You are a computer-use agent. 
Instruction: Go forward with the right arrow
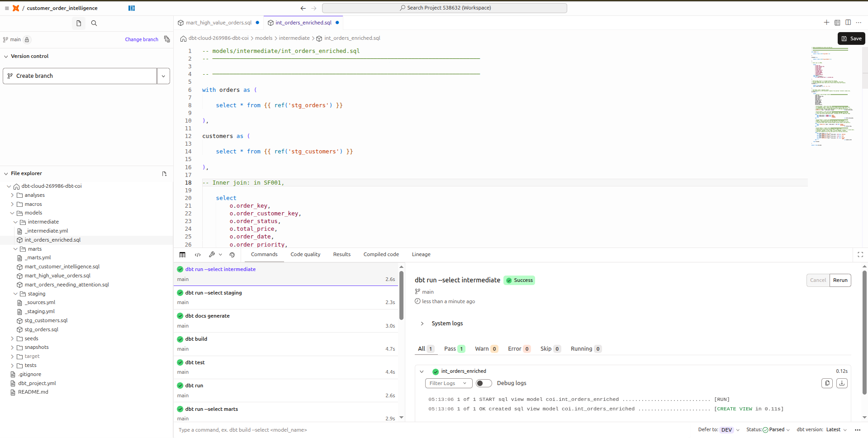click(314, 8)
